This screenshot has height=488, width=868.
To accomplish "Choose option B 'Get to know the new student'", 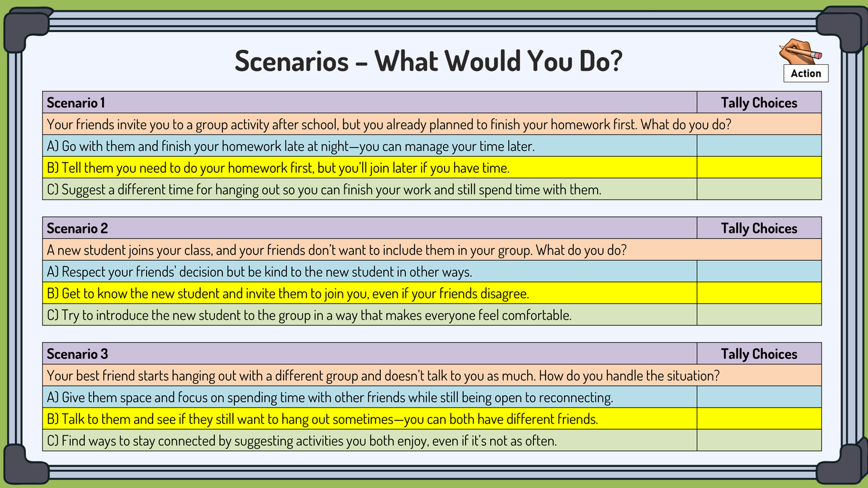I will (x=288, y=294).
